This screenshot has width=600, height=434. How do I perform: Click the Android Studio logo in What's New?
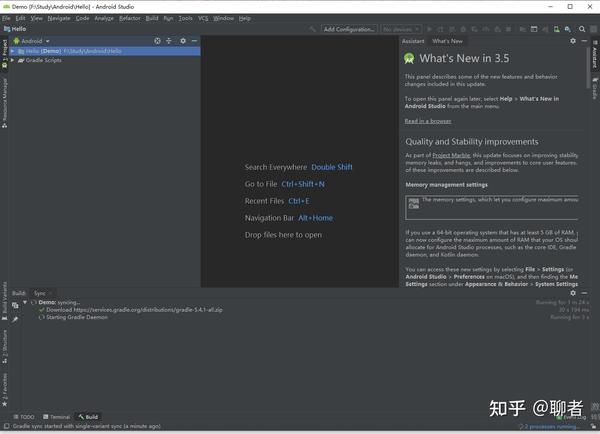click(x=409, y=58)
